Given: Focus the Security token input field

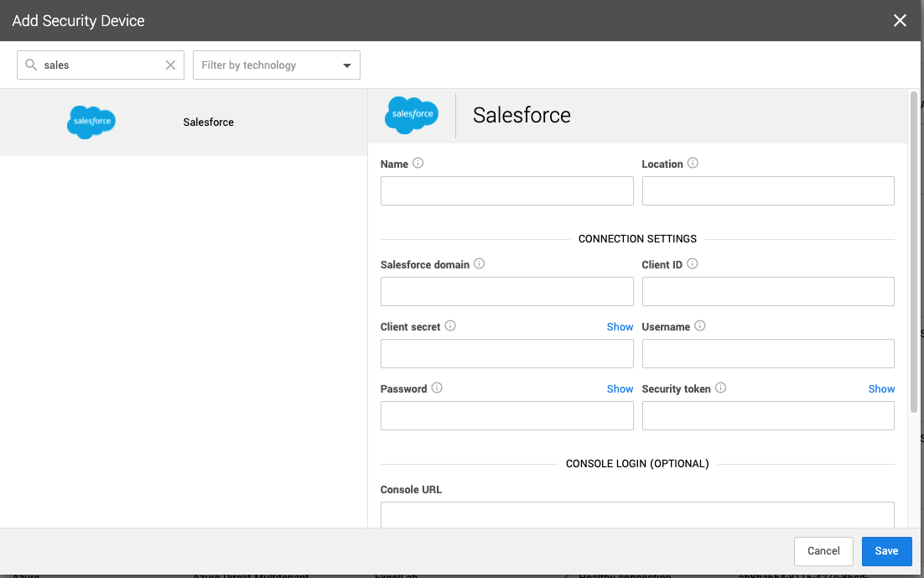Looking at the screenshot, I should click(x=768, y=416).
